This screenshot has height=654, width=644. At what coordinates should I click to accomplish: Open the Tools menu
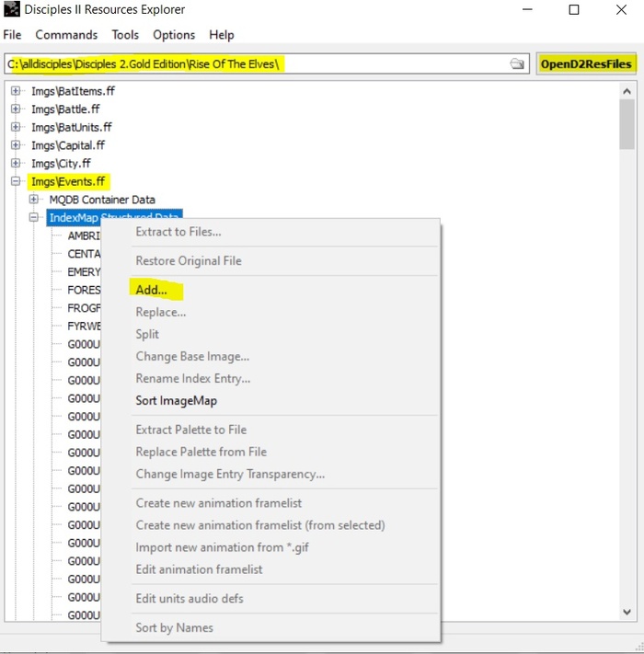pyautogui.click(x=125, y=35)
